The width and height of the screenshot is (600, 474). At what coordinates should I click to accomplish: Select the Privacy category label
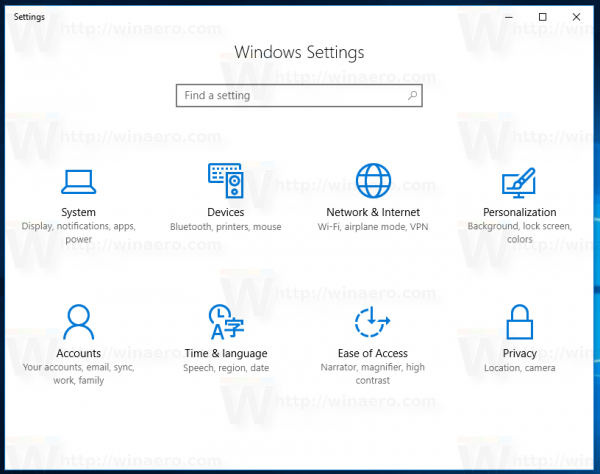click(x=520, y=353)
